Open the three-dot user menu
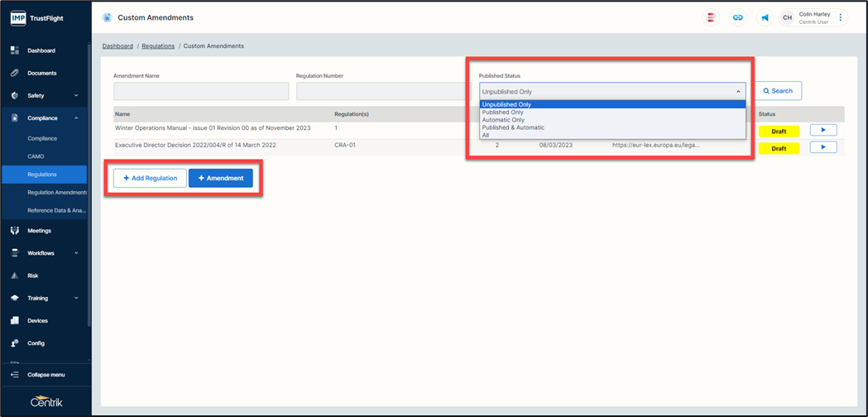 click(841, 17)
